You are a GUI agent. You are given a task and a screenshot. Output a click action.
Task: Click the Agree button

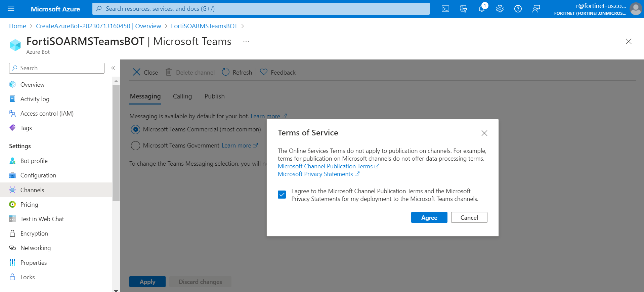point(429,217)
